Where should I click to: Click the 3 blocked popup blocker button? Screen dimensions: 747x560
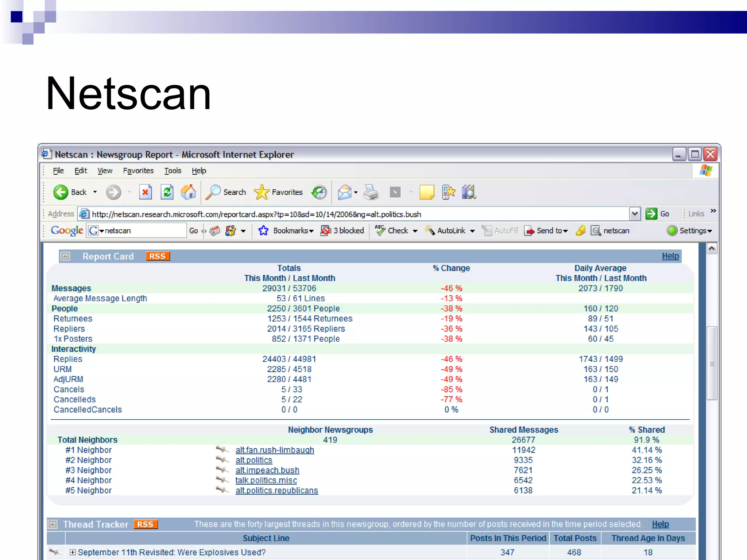[342, 230]
